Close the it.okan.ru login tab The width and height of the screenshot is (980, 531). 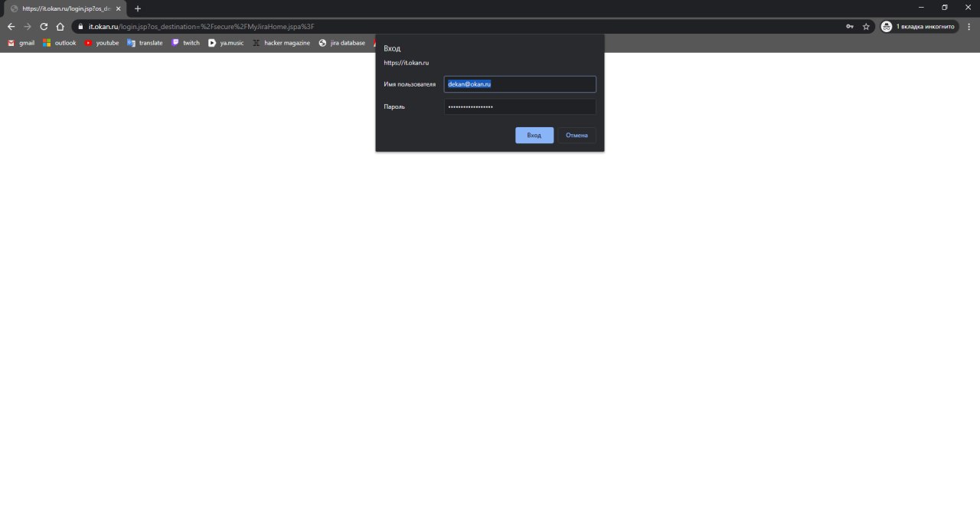coord(118,8)
